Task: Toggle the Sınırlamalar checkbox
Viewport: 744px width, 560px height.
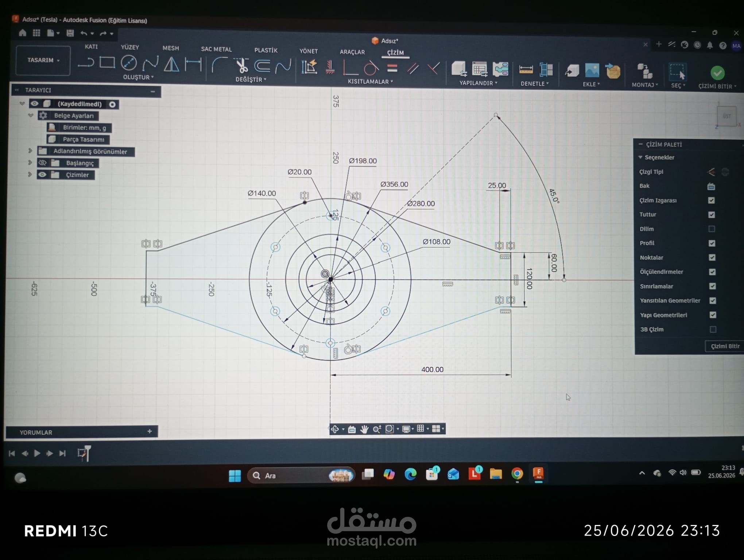Action: click(x=712, y=286)
